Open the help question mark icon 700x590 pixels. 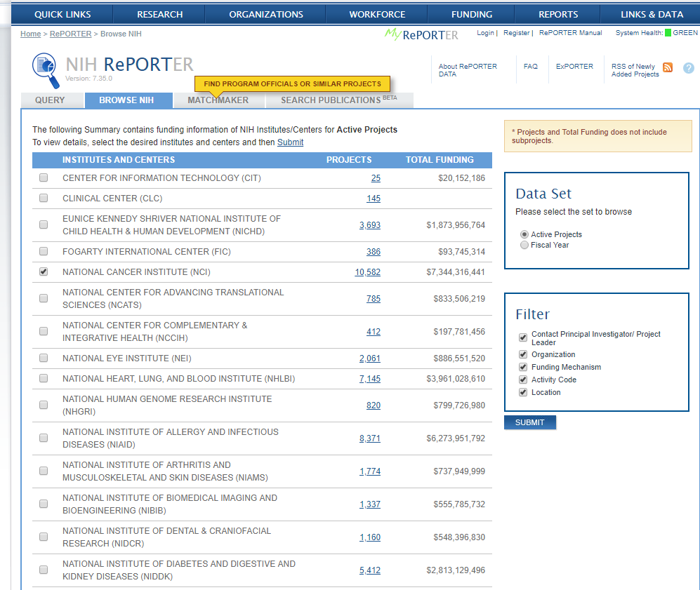[689, 68]
